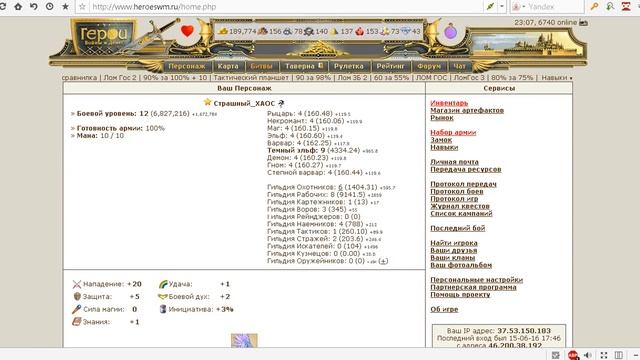Select the Лом Гос 2 quick link

coord(120,78)
